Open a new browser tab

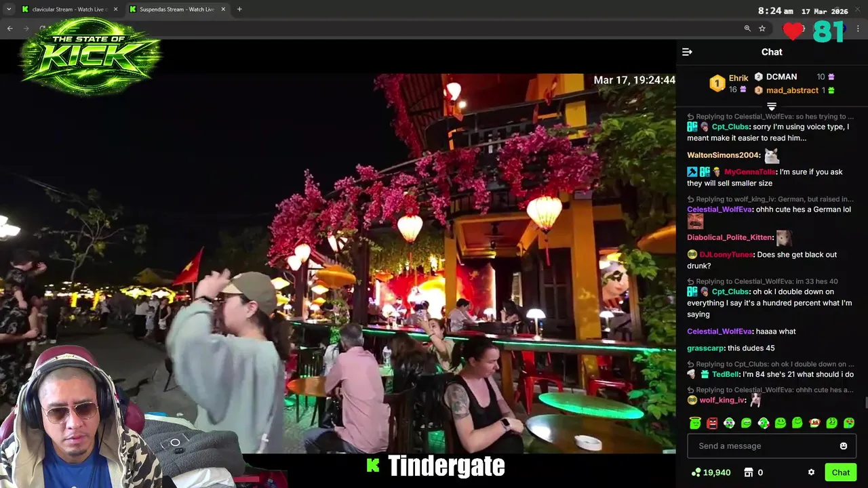[x=239, y=9]
